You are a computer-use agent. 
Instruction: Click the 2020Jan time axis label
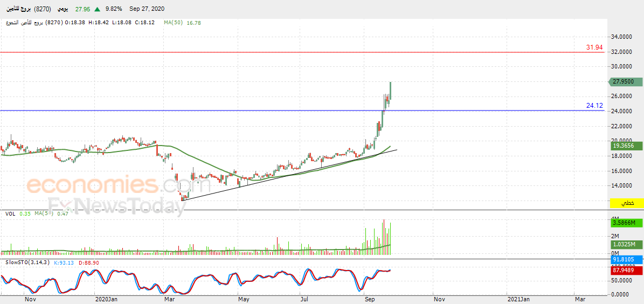pos(106,300)
